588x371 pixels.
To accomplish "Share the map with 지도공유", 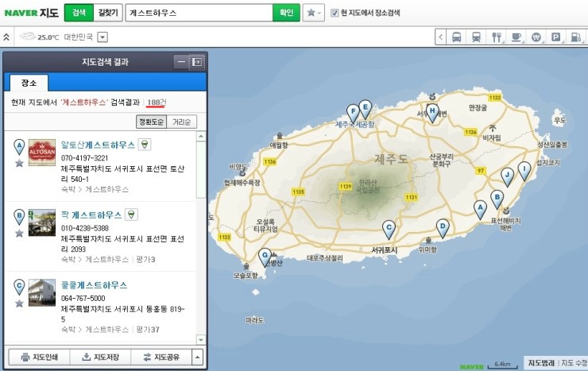I will coord(161,357).
